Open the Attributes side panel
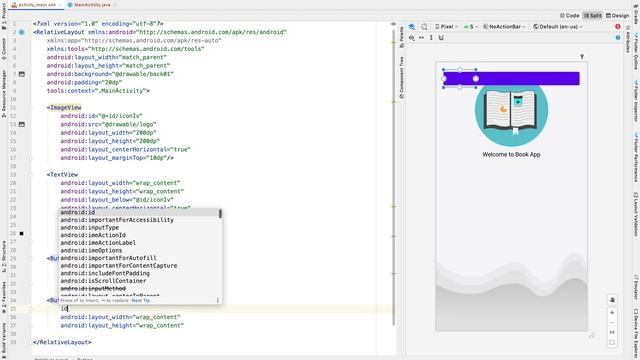640x360 pixels. tap(628, 39)
